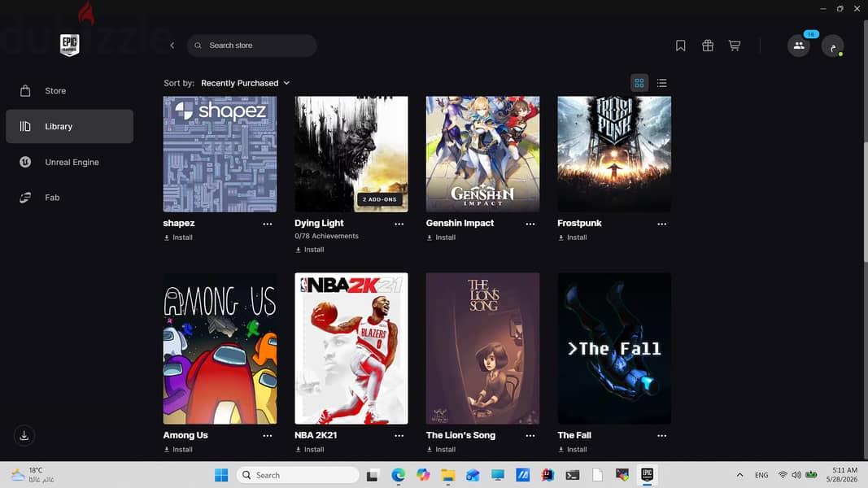868x488 pixels.
Task: Install Genshin Impact
Action: point(441,237)
